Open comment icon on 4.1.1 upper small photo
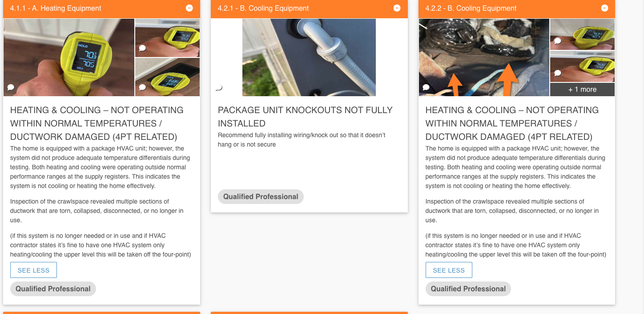The image size is (644, 314). tap(142, 48)
